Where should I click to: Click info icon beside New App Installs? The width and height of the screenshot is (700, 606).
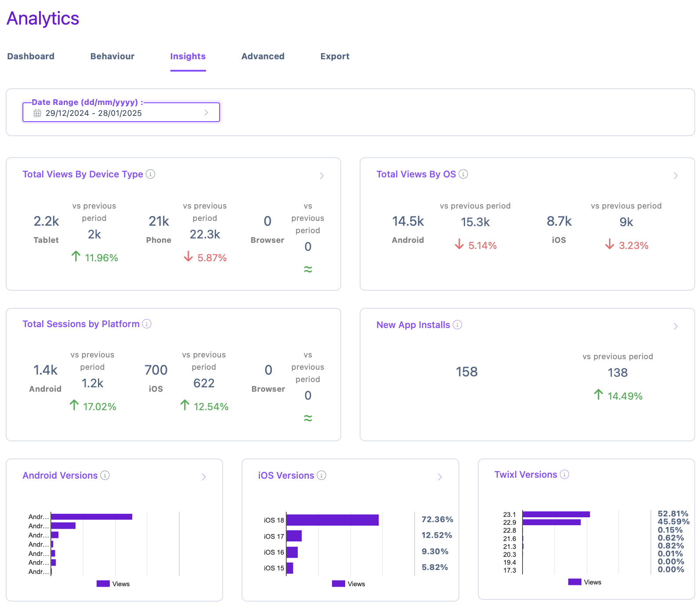click(x=457, y=325)
